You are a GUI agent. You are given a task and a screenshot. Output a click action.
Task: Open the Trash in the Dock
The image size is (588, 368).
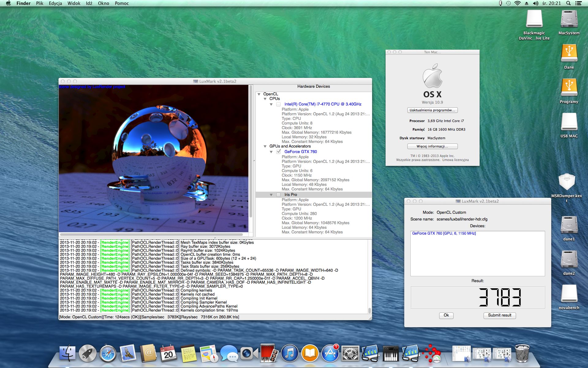pos(522,353)
